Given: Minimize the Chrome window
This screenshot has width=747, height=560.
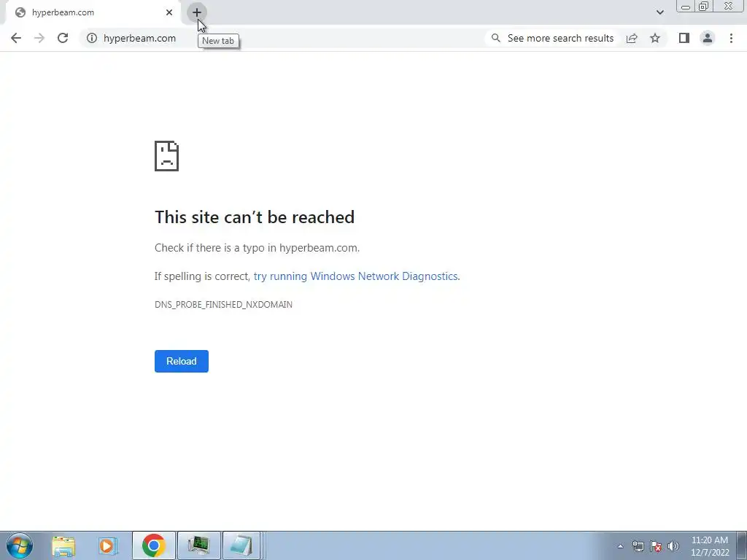Looking at the screenshot, I should click(686, 7).
